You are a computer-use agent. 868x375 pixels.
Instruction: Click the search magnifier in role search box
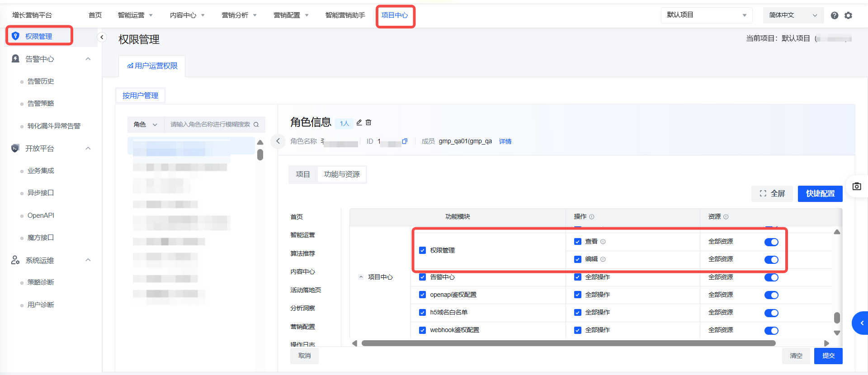point(256,125)
